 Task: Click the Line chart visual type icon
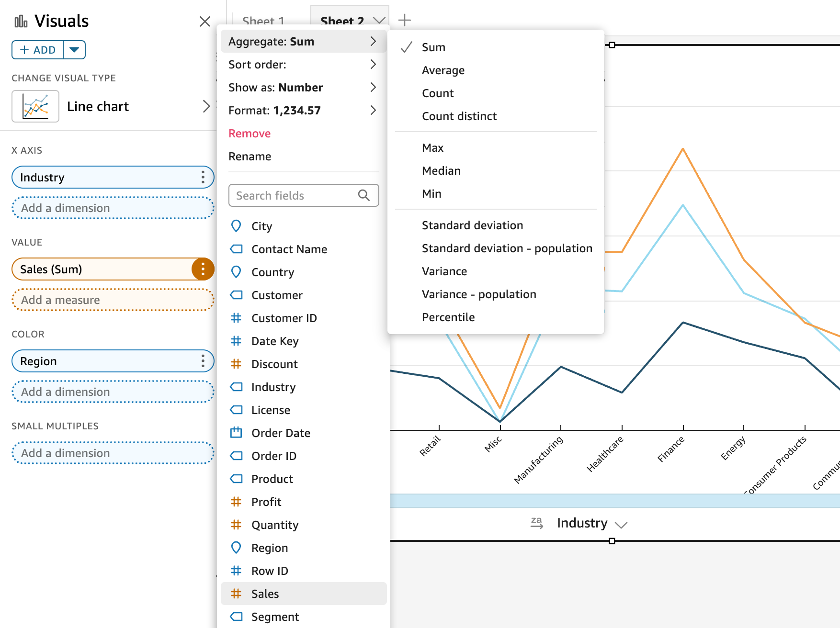tap(35, 106)
